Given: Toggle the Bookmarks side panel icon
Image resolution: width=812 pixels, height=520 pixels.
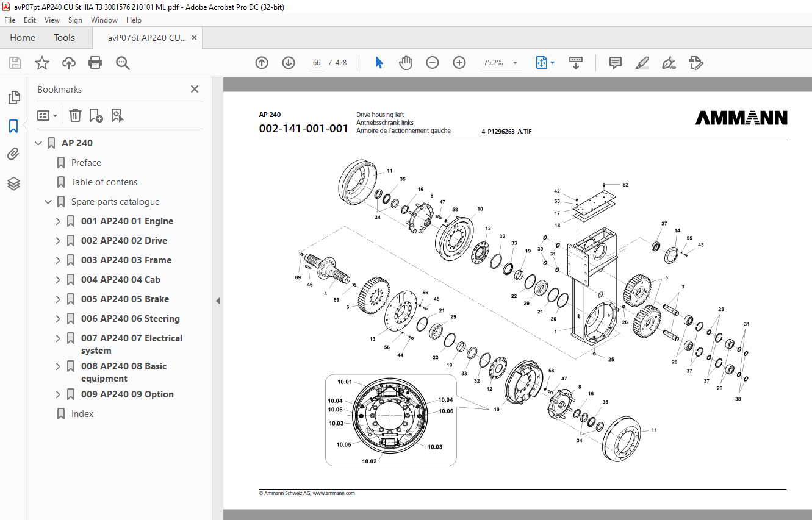Looking at the screenshot, I should [13, 126].
